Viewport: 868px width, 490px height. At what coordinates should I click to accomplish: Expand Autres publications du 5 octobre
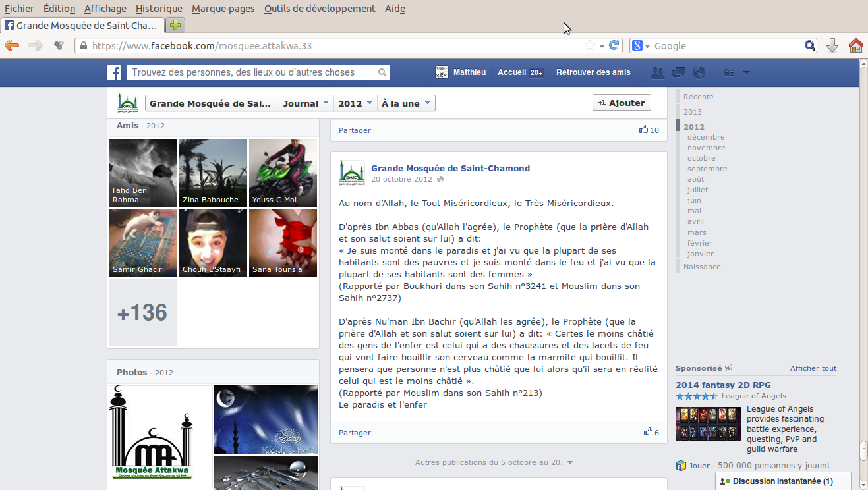(494, 462)
